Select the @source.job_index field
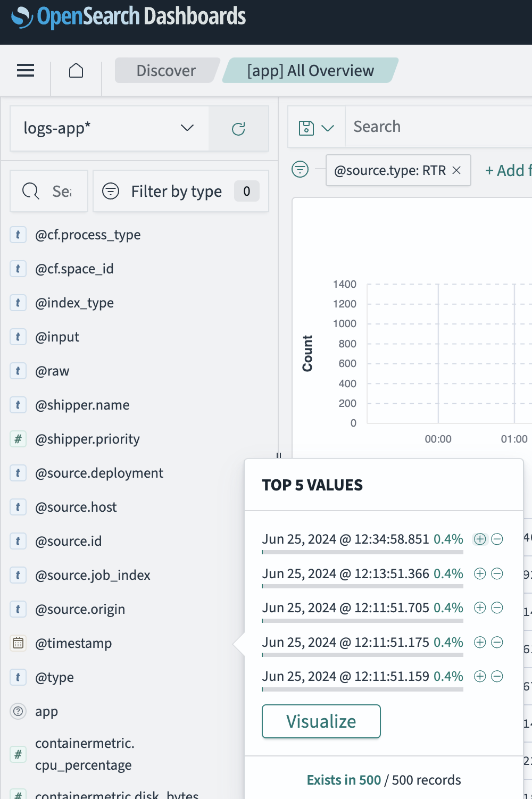The image size is (532, 799). click(93, 575)
